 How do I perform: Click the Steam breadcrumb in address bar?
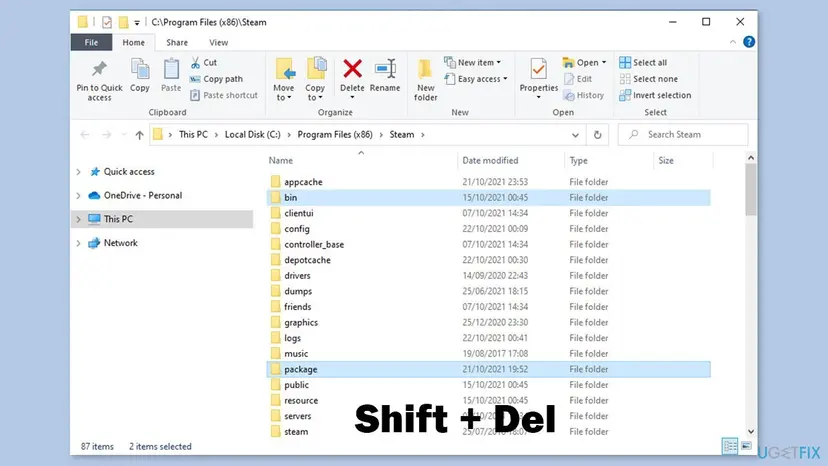point(402,135)
